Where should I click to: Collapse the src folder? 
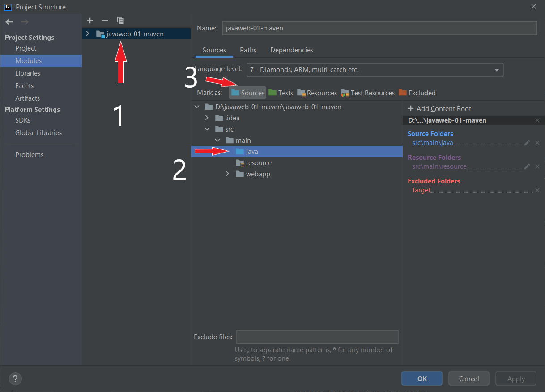(207, 129)
